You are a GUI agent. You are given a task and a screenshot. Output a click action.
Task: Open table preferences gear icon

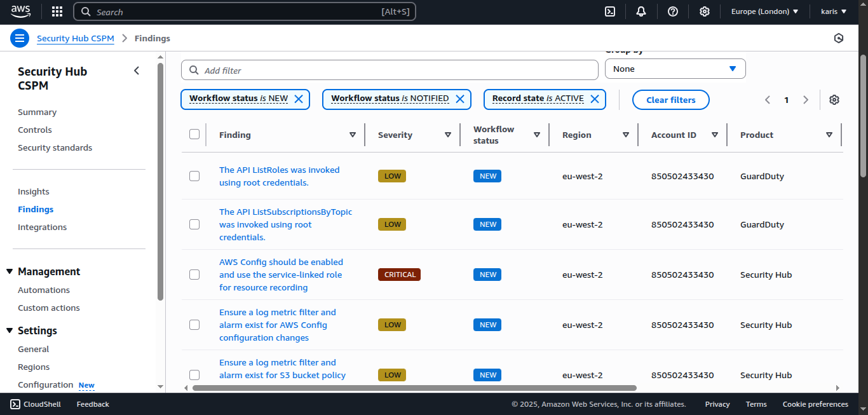click(x=834, y=100)
